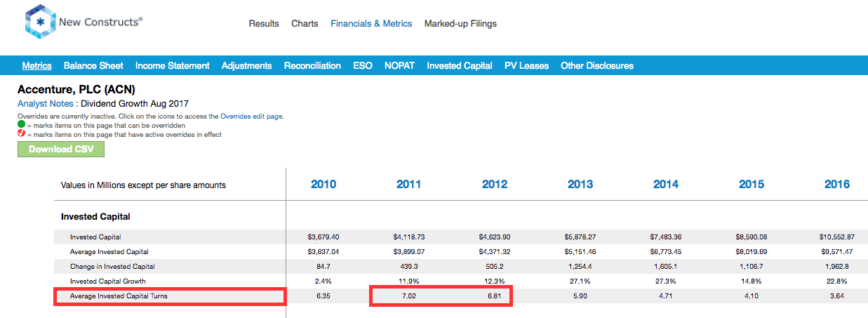
Task: Open the Reconciliation tab
Action: coord(312,65)
